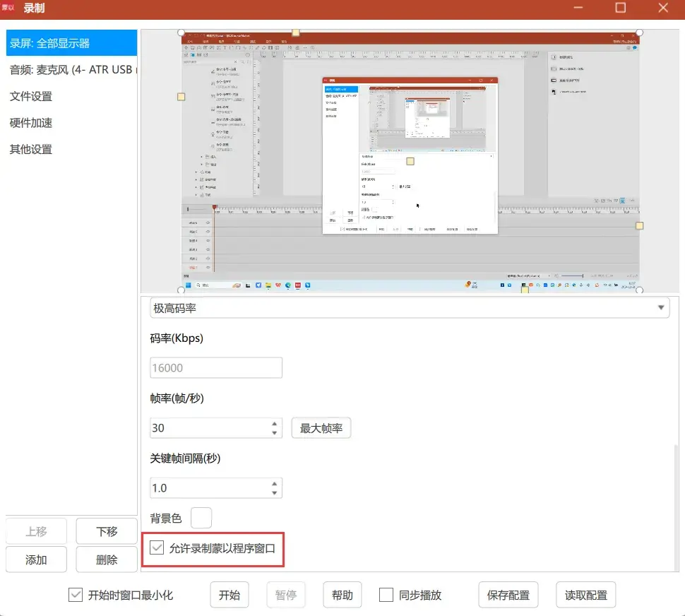This screenshot has width=685, height=616.
Task: Close the 录制 window
Action: click(x=662, y=8)
